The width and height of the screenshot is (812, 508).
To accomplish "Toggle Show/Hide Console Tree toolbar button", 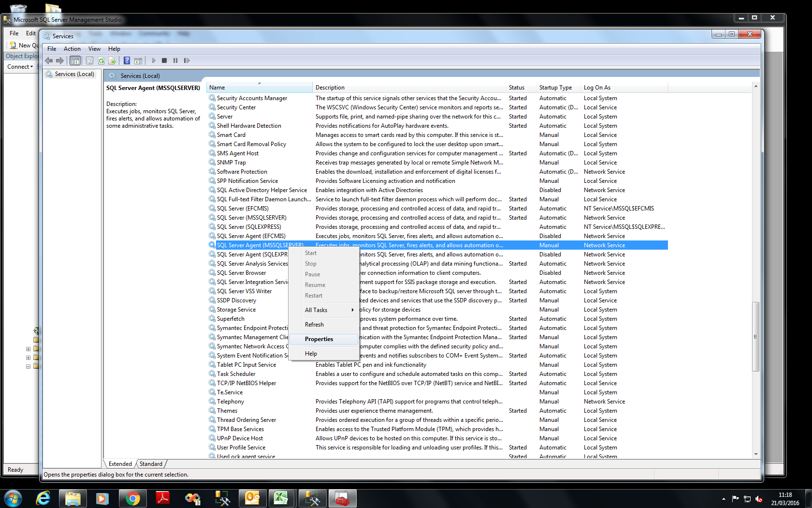I will click(x=75, y=60).
